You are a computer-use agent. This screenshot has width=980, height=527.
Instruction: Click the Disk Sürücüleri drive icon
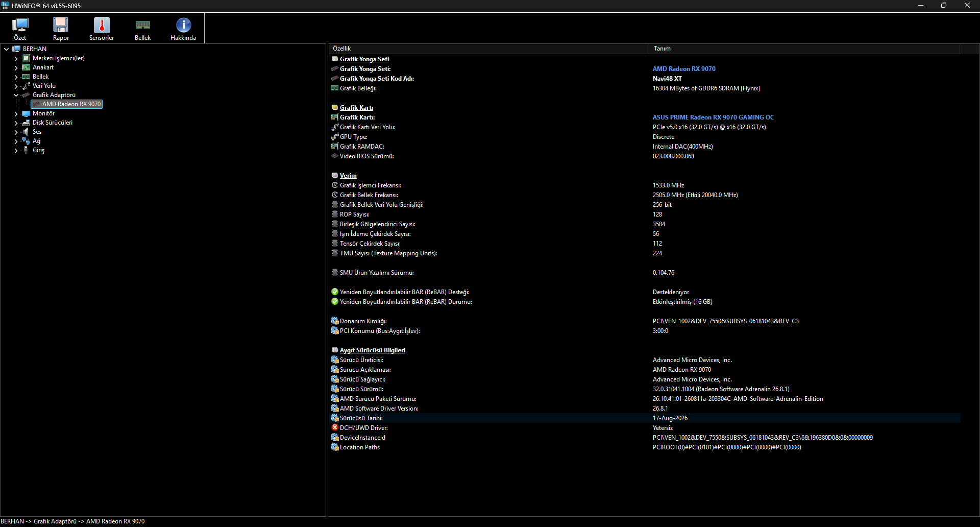pos(26,123)
